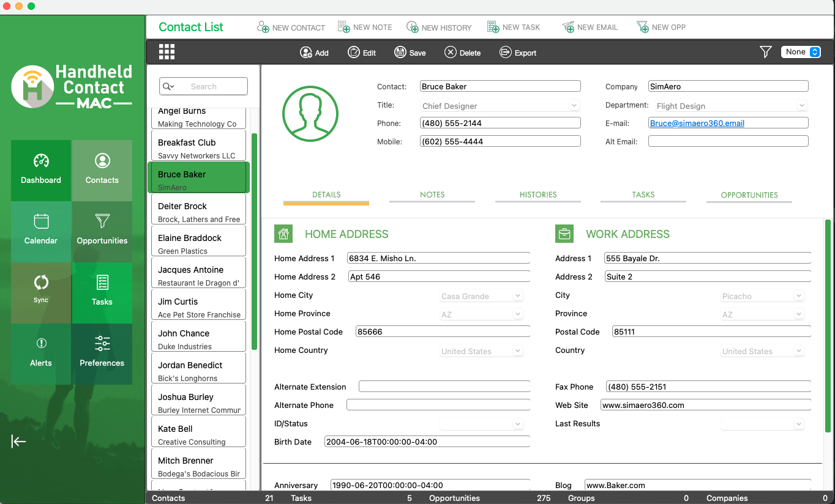Viewport: 835px width, 504px height.
Task: Open the filter dropdown showing None
Action: pos(801,52)
